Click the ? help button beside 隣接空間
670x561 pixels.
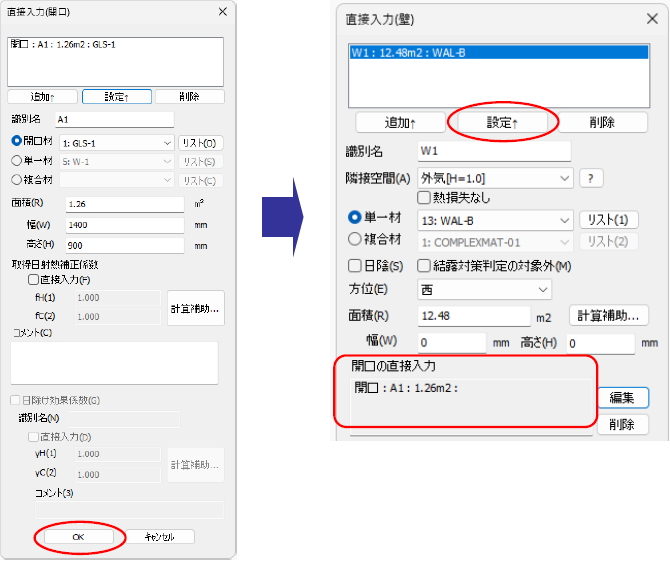591,178
